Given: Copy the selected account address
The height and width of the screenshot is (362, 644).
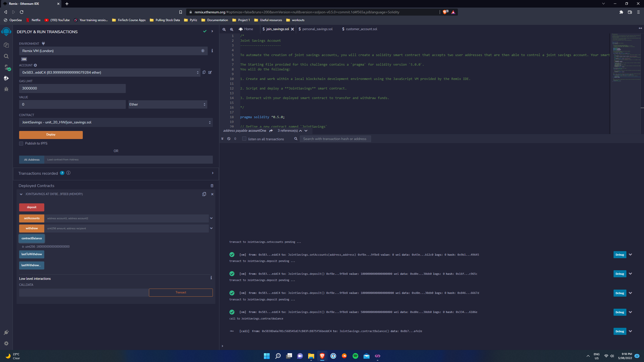Looking at the screenshot, I should click(204, 72).
